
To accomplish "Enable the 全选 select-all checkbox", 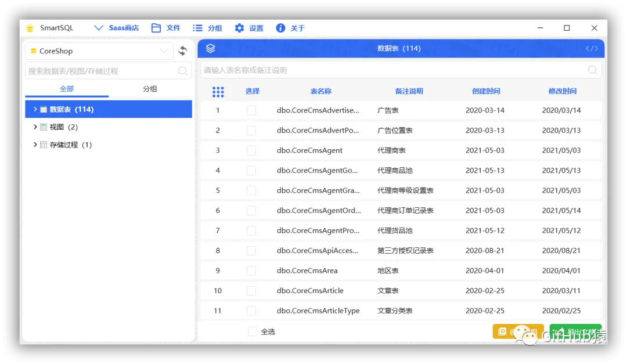I will (x=253, y=331).
